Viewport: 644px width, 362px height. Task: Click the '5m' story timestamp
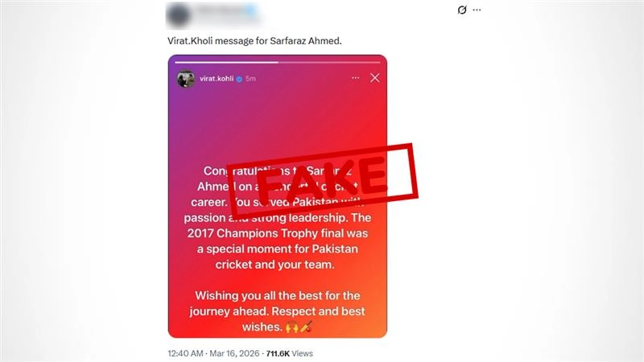tap(250, 79)
